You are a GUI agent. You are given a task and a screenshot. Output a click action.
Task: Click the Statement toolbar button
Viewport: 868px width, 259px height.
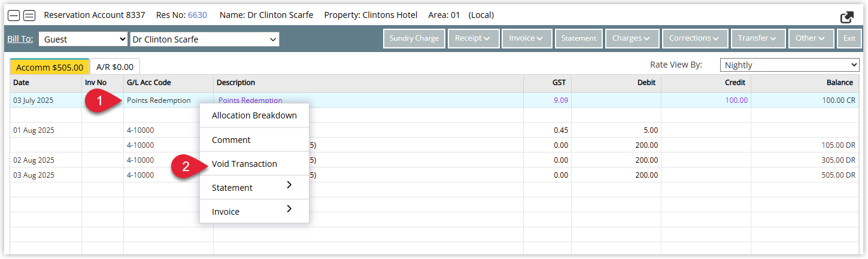point(579,38)
